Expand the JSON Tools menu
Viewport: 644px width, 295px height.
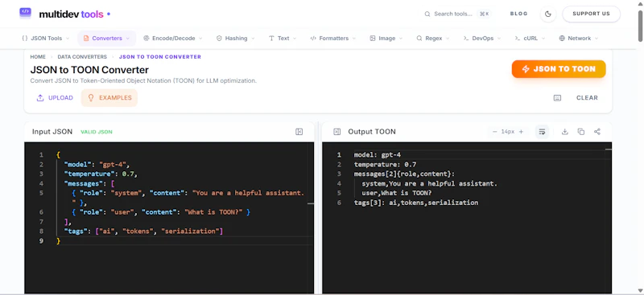46,38
